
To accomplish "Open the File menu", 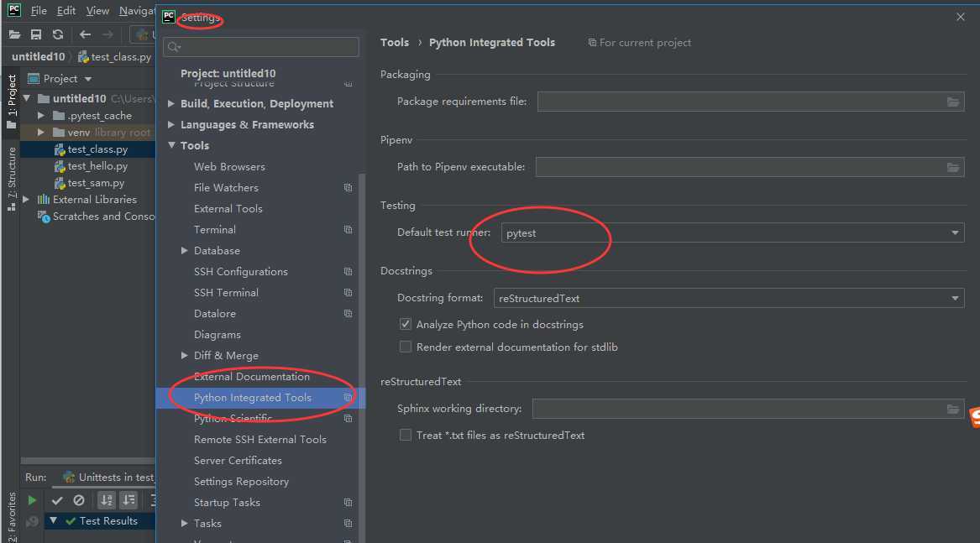I will tap(39, 11).
